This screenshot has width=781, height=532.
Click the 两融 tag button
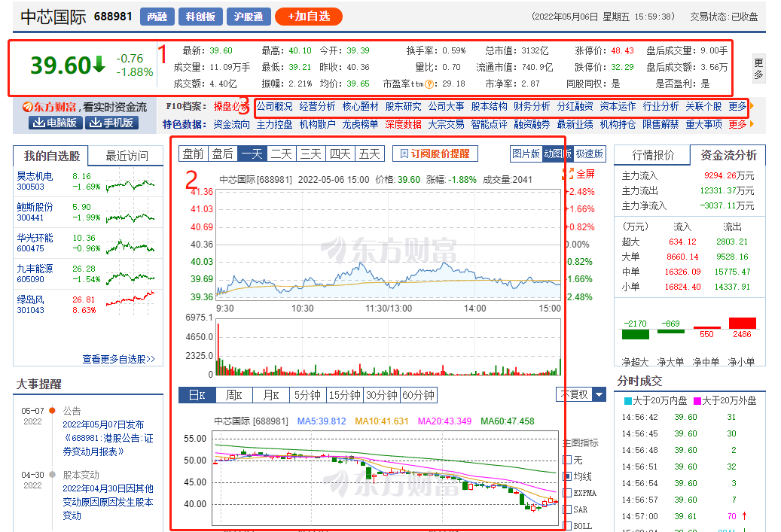157,17
